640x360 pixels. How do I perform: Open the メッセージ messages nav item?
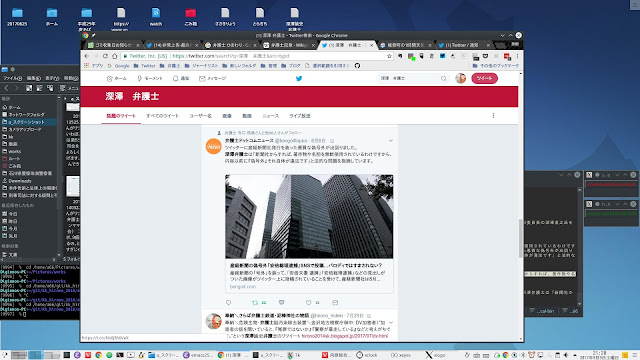point(212,78)
